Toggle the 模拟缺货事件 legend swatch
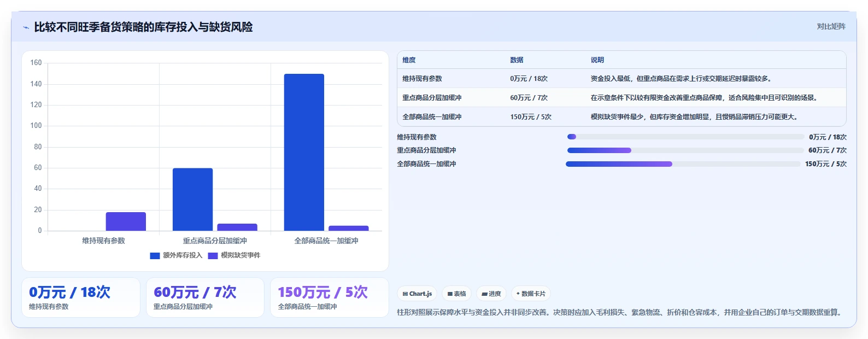Image resolution: width=868 pixels, height=339 pixels. click(213, 255)
